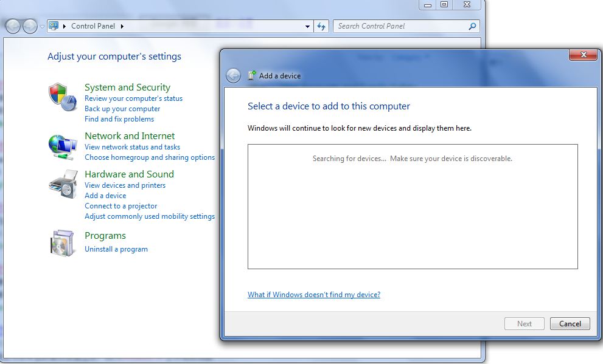
Task: Open Hardware and Sound category
Action: 129,174
